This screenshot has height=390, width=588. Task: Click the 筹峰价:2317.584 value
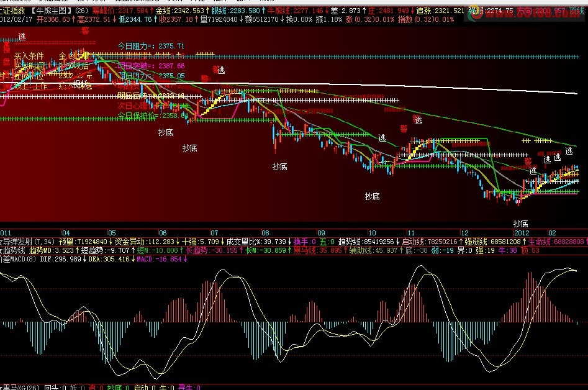(x=122, y=11)
